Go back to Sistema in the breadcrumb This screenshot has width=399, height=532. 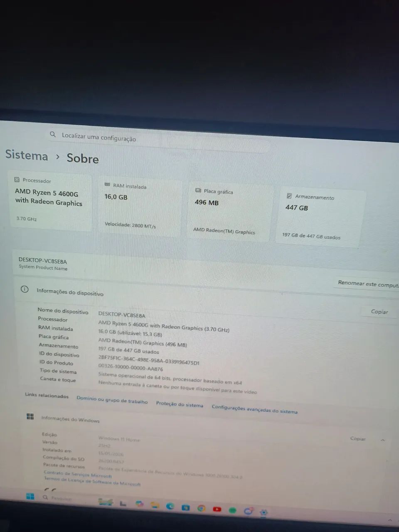tap(27, 155)
